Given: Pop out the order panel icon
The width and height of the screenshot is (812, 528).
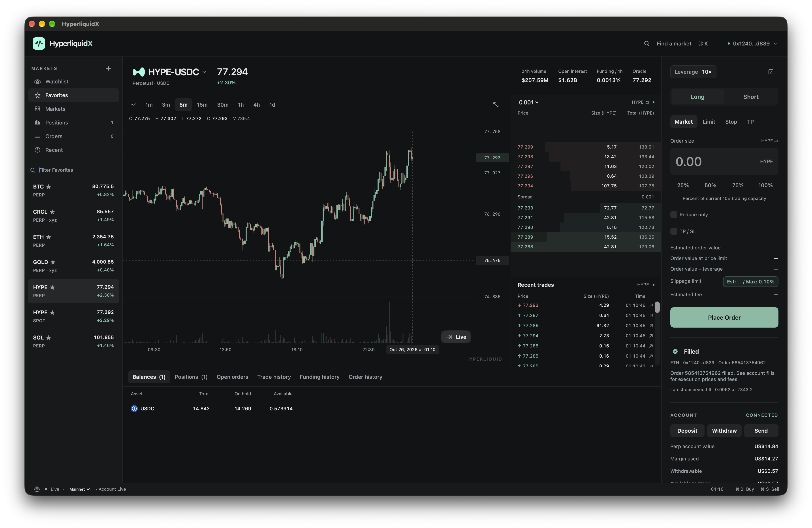Looking at the screenshot, I should click(771, 72).
